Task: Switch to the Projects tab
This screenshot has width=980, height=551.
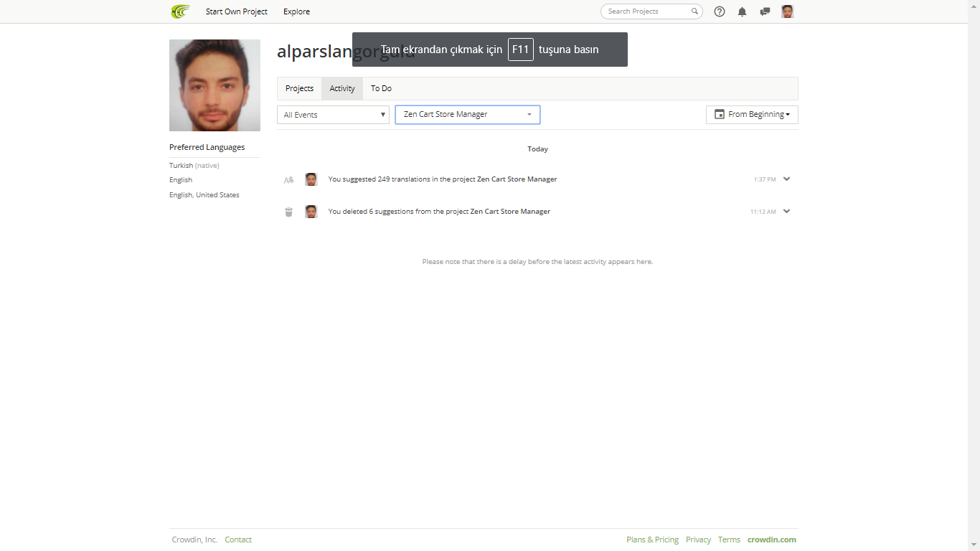Action: [299, 88]
